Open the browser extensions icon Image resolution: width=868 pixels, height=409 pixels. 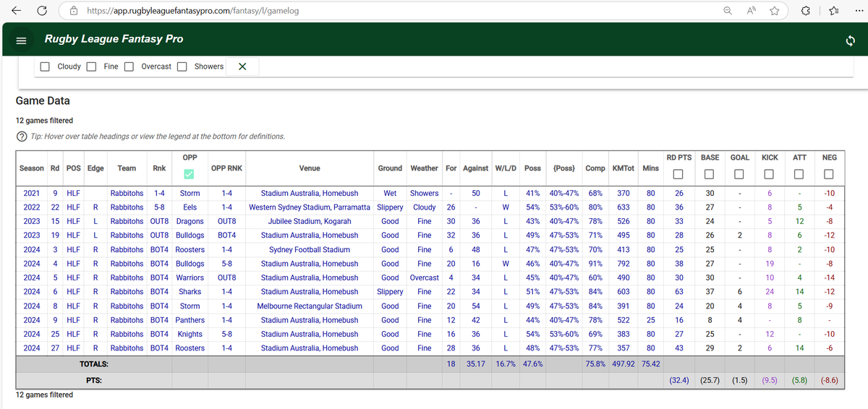click(x=807, y=11)
